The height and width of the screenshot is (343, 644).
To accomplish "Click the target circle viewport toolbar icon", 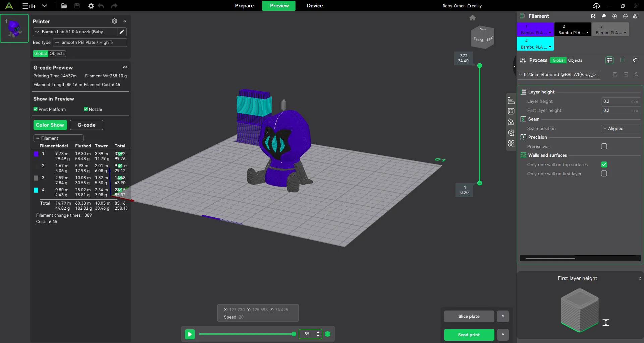I will click(511, 133).
